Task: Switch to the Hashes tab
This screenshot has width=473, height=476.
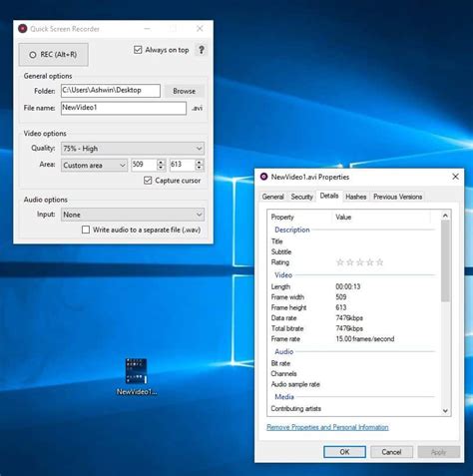Action: [355, 197]
